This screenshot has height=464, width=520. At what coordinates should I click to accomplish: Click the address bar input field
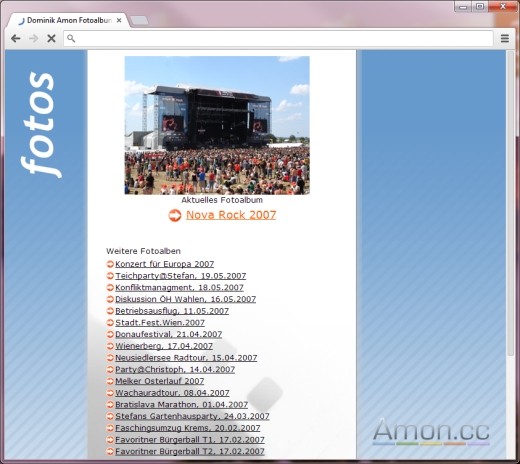(x=278, y=39)
